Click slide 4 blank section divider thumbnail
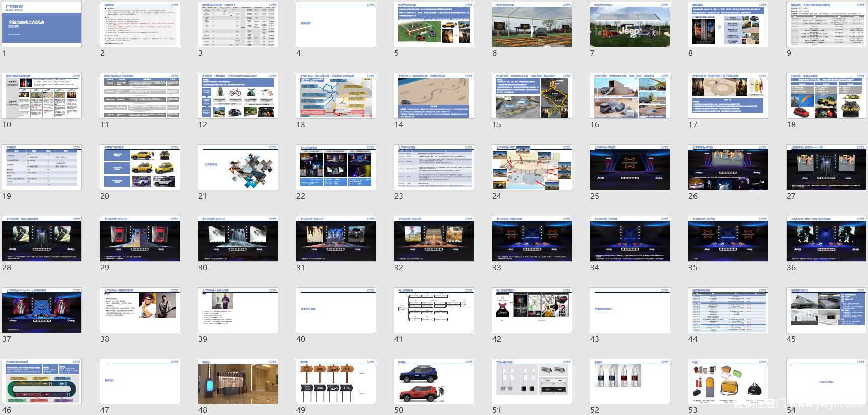The height and width of the screenshot is (415, 868). pos(336,24)
